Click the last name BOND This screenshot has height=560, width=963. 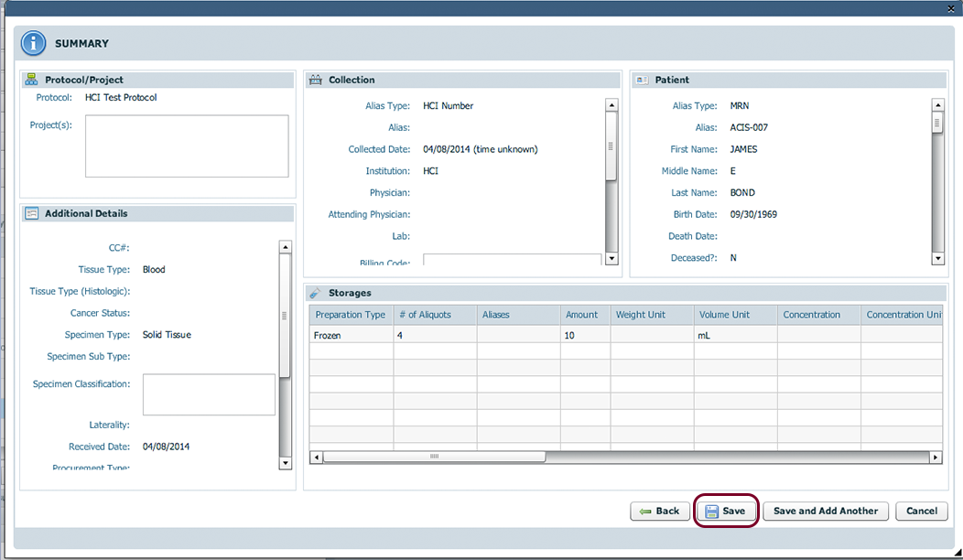[x=741, y=193]
